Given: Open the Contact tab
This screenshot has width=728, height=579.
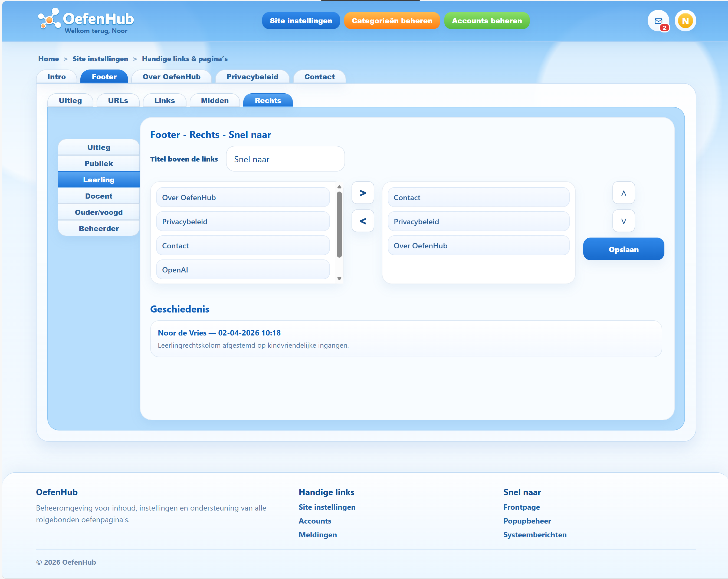Looking at the screenshot, I should (x=319, y=77).
